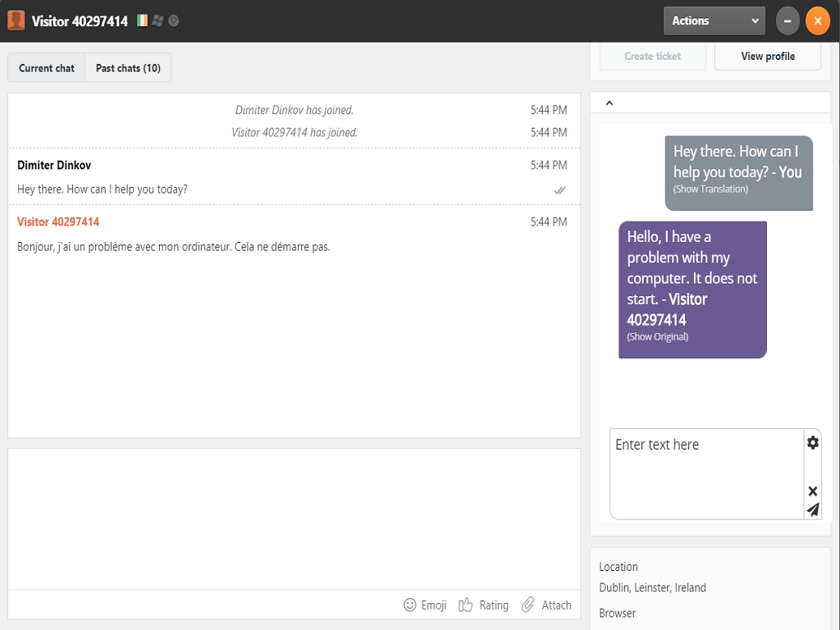Send translated message with paper plane icon
This screenshot has height=630, width=840.
[812, 509]
